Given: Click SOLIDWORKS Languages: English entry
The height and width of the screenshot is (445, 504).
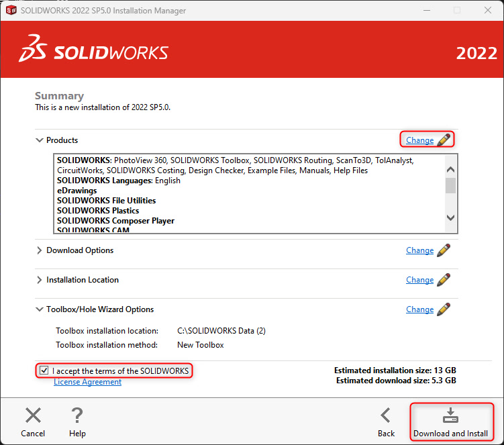Looking at the screenshot, I should tap(119, 181).
